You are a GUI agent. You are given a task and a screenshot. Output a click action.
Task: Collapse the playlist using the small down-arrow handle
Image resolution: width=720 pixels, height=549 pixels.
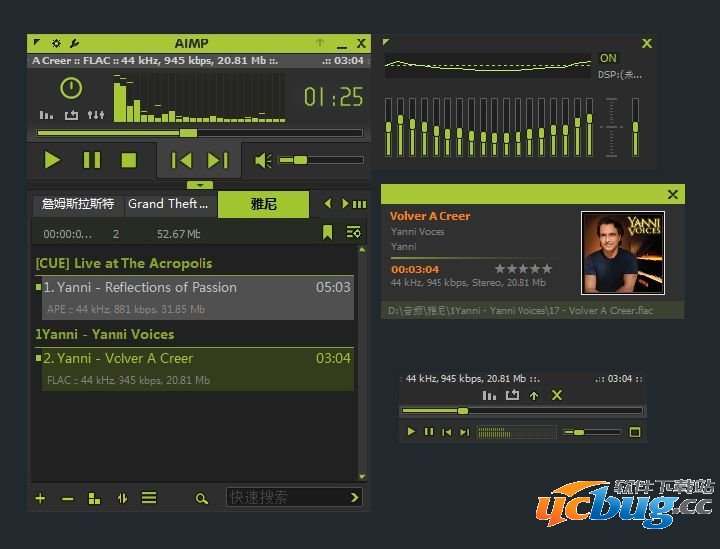[x=200, y=185]
